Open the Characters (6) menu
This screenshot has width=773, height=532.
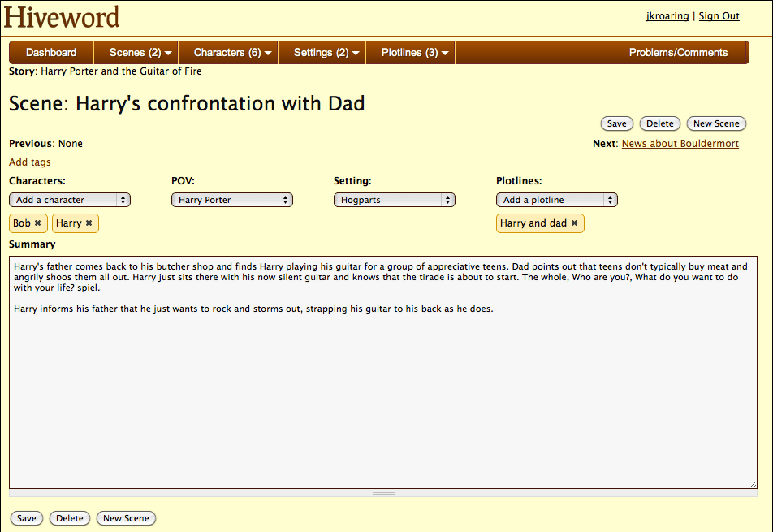tap(227, 53)
